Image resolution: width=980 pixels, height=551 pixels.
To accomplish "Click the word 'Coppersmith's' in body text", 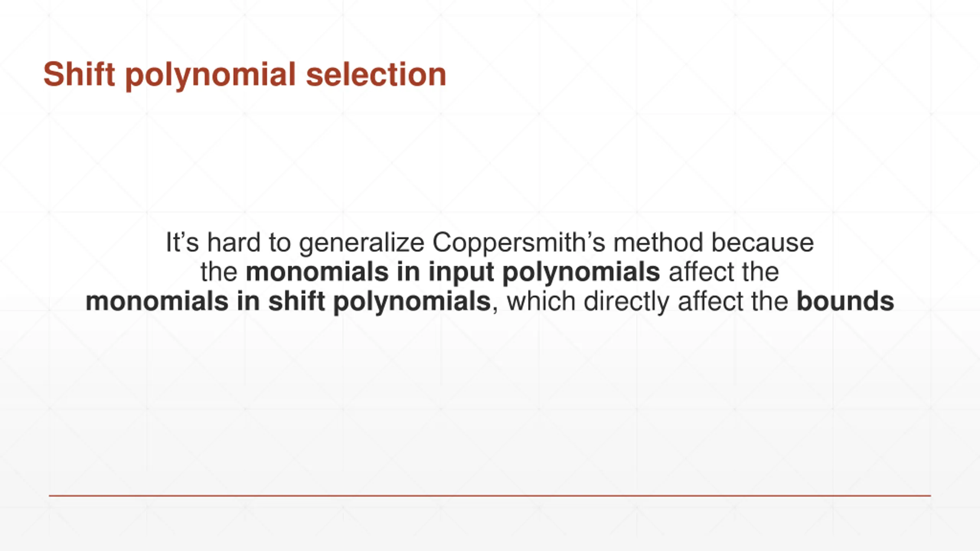I will point(519,243).
